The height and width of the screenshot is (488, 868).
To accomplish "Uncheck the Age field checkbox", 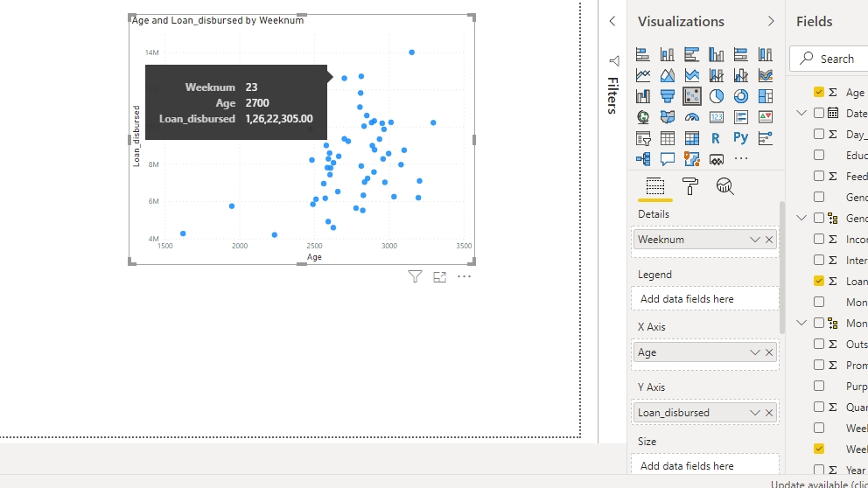I will (x=819, y=92).
